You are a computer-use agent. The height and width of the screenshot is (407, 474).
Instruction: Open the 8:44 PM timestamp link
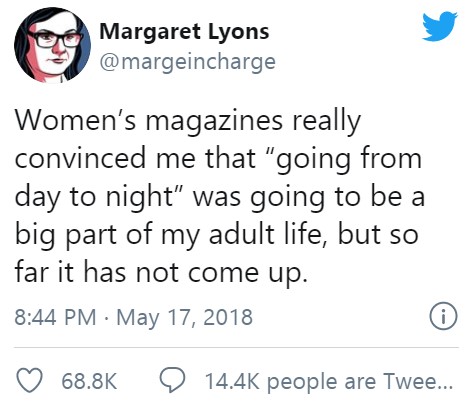coord(55,317)
